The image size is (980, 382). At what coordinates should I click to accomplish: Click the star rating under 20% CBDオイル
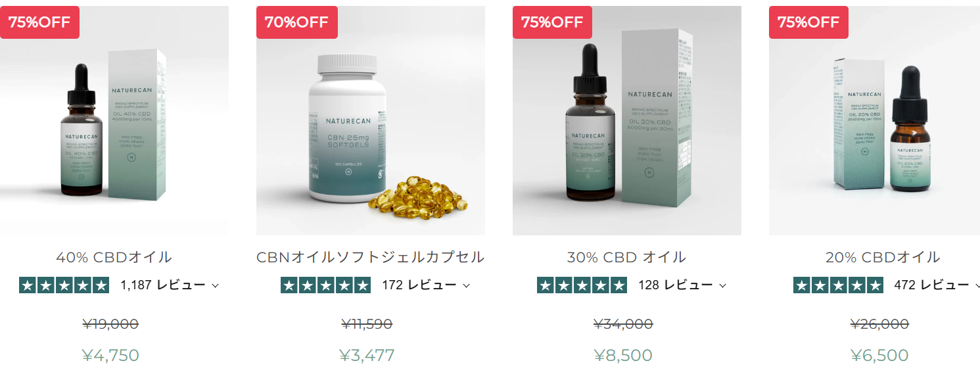coord(838,285)
